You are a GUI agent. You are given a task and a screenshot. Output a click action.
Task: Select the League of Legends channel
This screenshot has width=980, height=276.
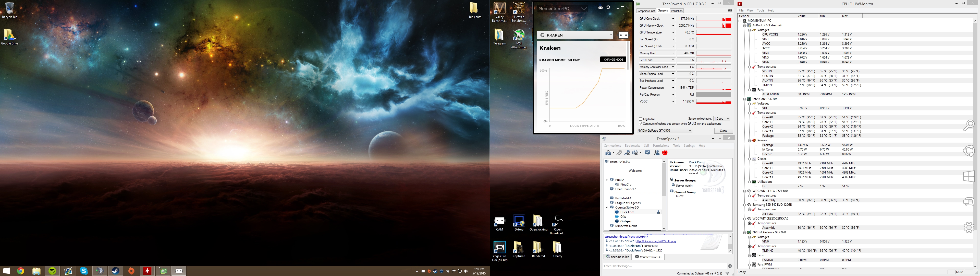pos(628,203)
